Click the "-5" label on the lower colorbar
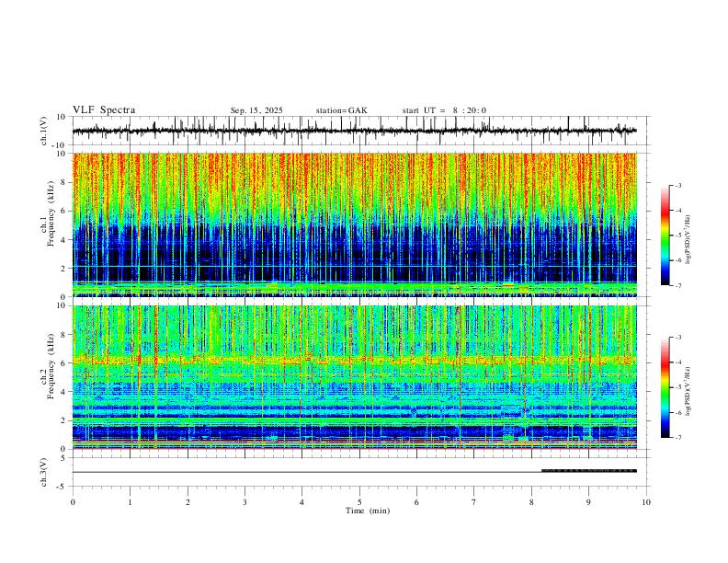 [x=678, y=387]
